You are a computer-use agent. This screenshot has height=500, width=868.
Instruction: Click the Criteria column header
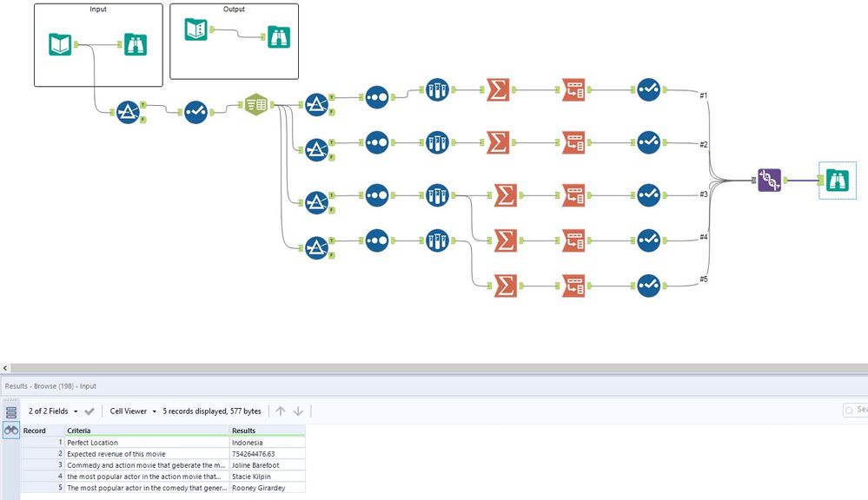[x=147, y=431]
